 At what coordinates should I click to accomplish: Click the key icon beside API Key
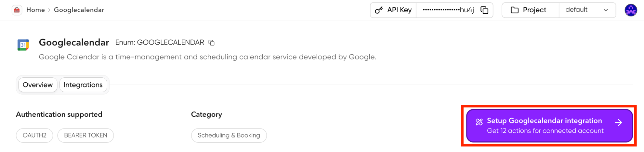coord(379,10)
